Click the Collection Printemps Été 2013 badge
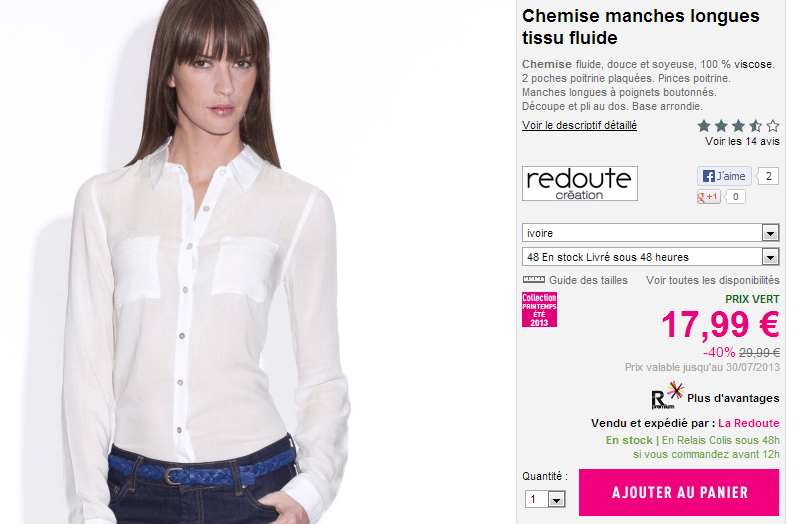The image size is (795, 524). [539, 309]
